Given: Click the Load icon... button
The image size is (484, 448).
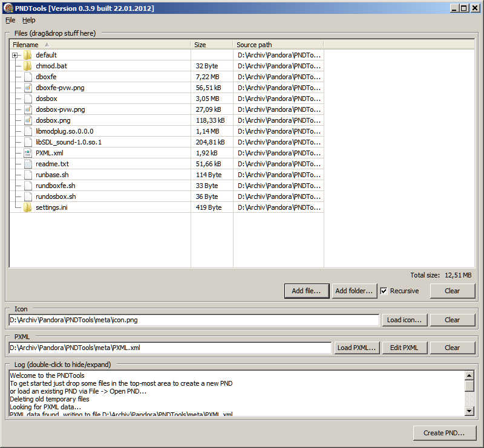Looking at the screenshot, I should 404,320.
